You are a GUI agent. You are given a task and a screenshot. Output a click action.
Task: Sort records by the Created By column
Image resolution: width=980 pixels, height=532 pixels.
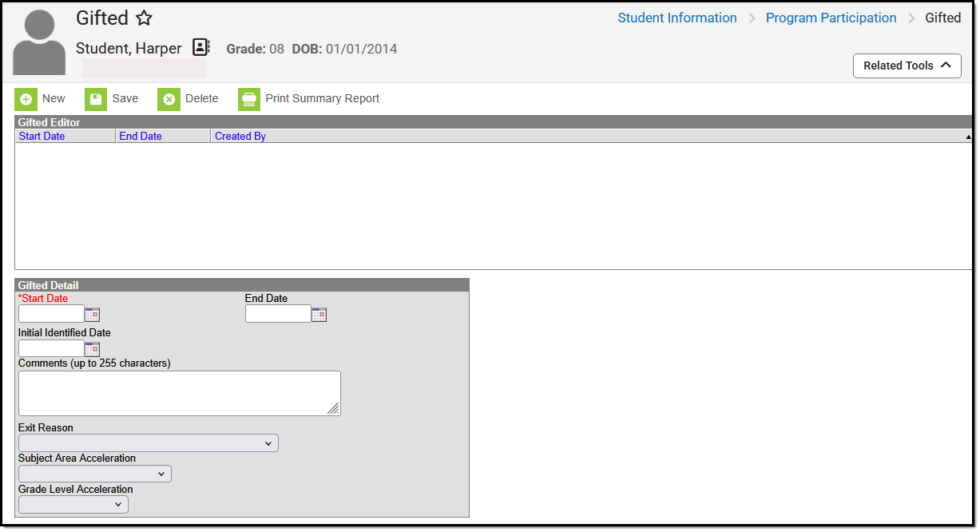(x=240, y=136)
